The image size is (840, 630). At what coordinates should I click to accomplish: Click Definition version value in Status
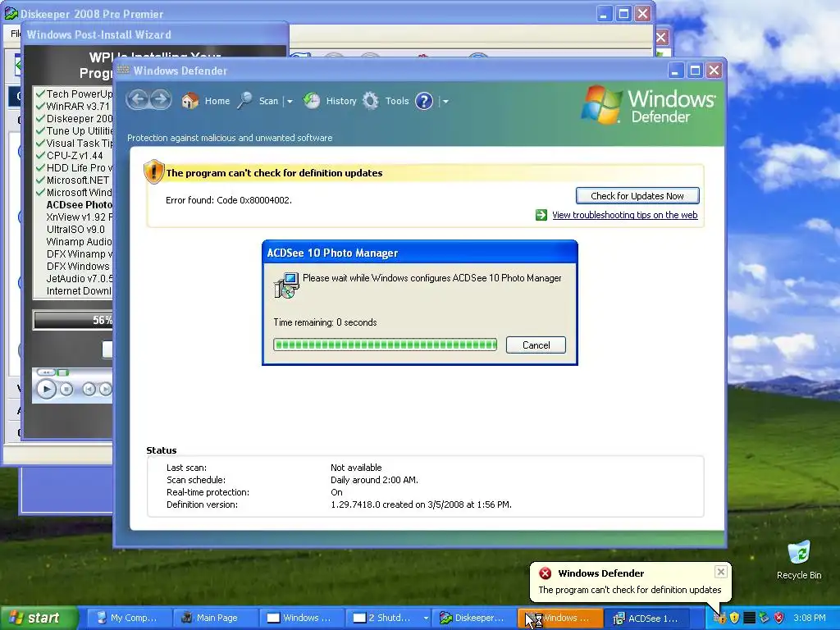421,504
